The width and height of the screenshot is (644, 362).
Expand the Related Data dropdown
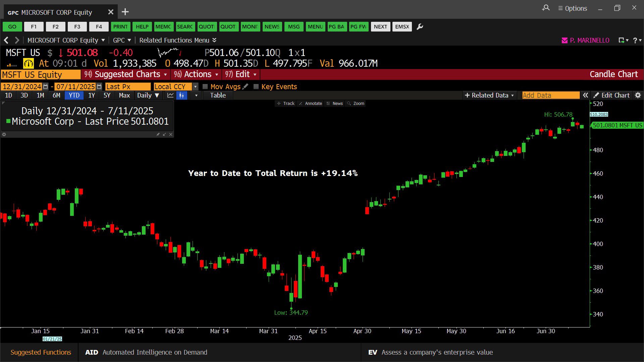pos(489,95)
